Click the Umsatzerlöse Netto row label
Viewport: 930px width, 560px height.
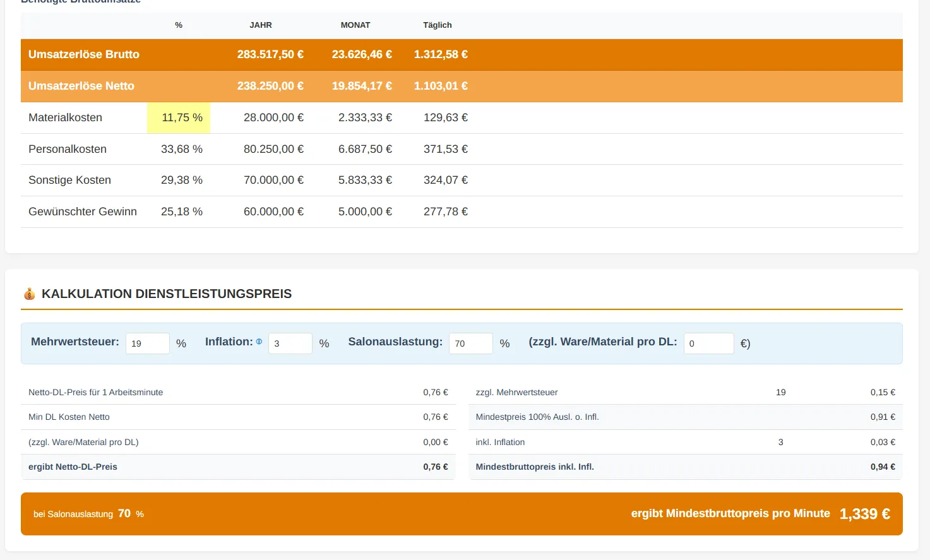[81, 86]
